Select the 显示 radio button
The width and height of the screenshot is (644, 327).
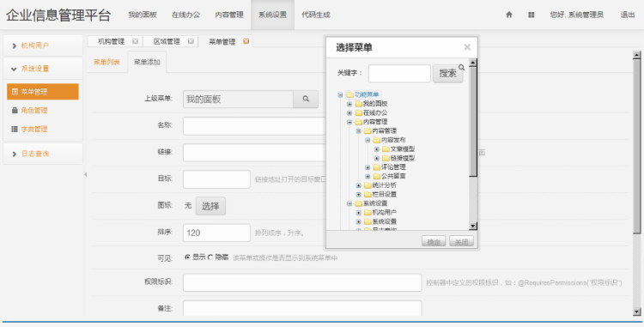point(188,257)
